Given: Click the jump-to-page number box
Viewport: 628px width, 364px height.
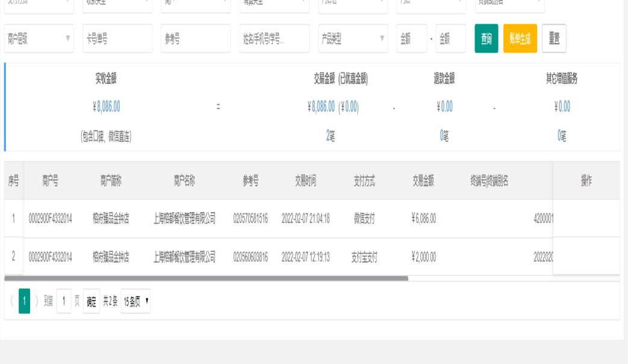Looking at the screenshot, I should point(64,302).
